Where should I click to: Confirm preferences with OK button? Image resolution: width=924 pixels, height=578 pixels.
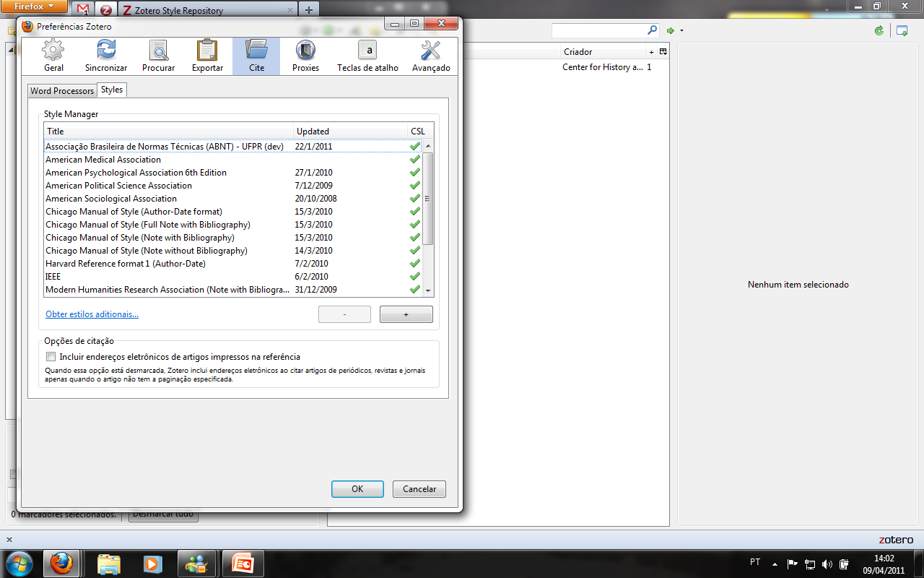click(x=357, y=489)
